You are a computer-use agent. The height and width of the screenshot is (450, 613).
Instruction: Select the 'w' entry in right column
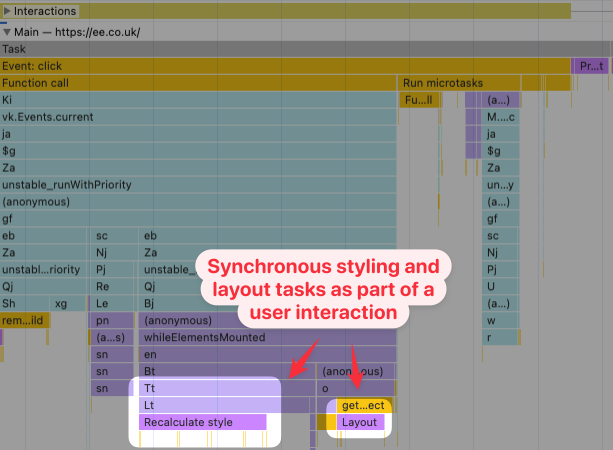pos(500,321)
